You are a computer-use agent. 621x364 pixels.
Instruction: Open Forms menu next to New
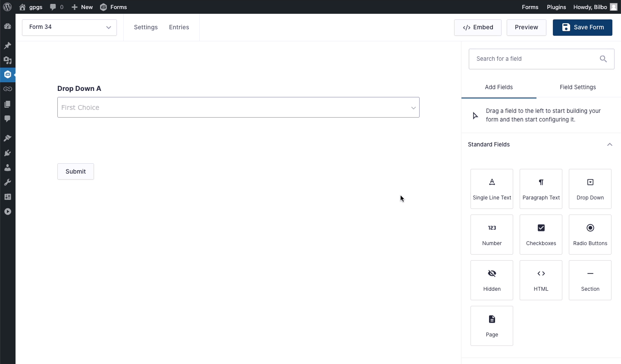point(113,7)
